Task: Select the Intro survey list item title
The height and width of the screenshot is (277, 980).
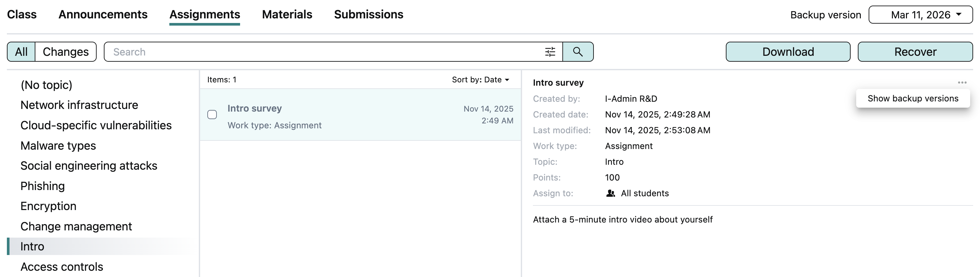Action: [x=254, y=109]
